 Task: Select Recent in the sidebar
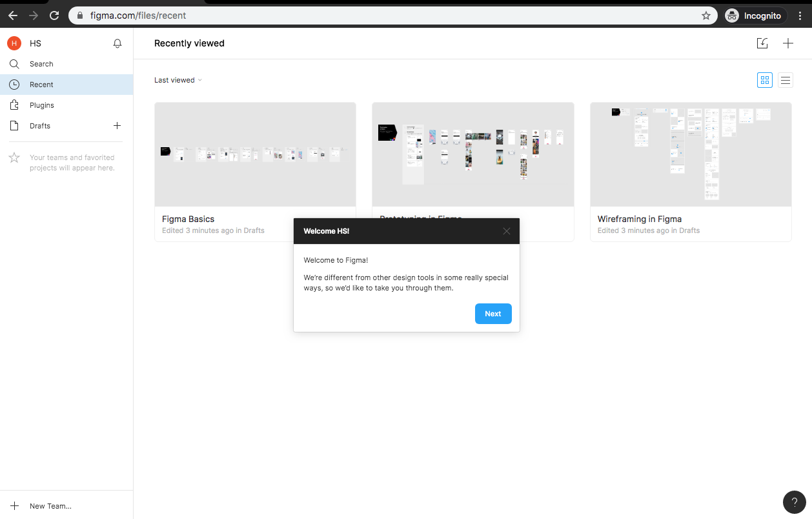coord(66,85)
